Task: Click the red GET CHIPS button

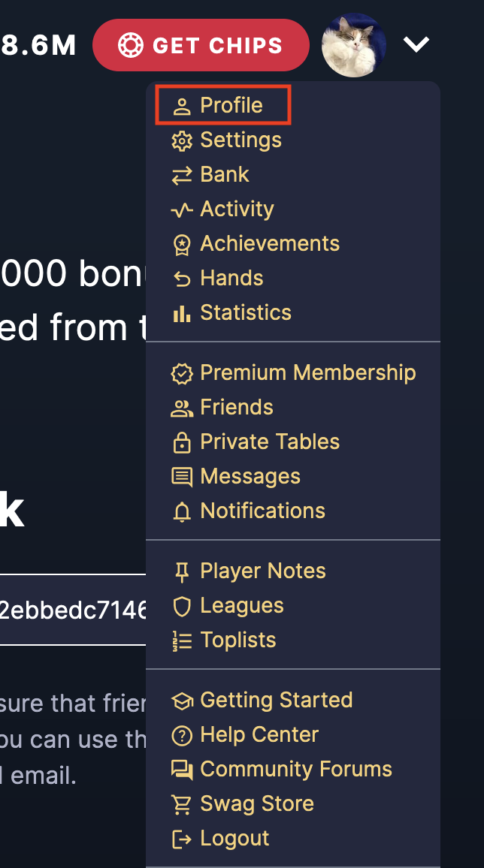Action: click(x=201, y=45)
